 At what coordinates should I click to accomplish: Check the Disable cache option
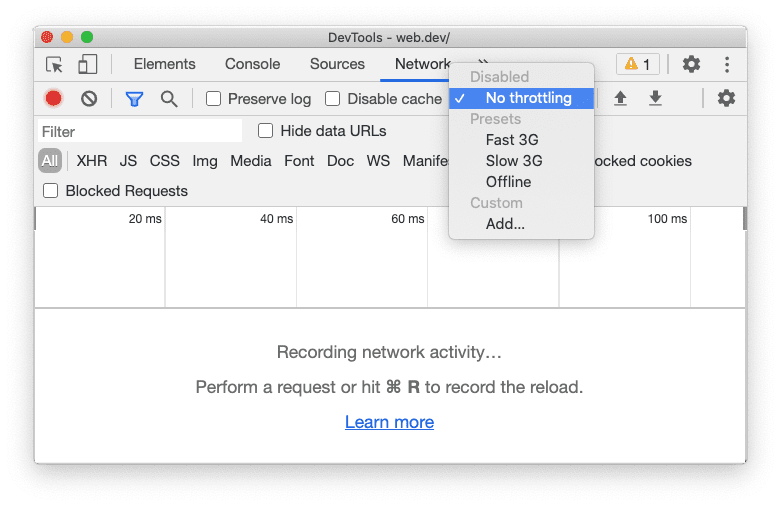pos(333,99)
